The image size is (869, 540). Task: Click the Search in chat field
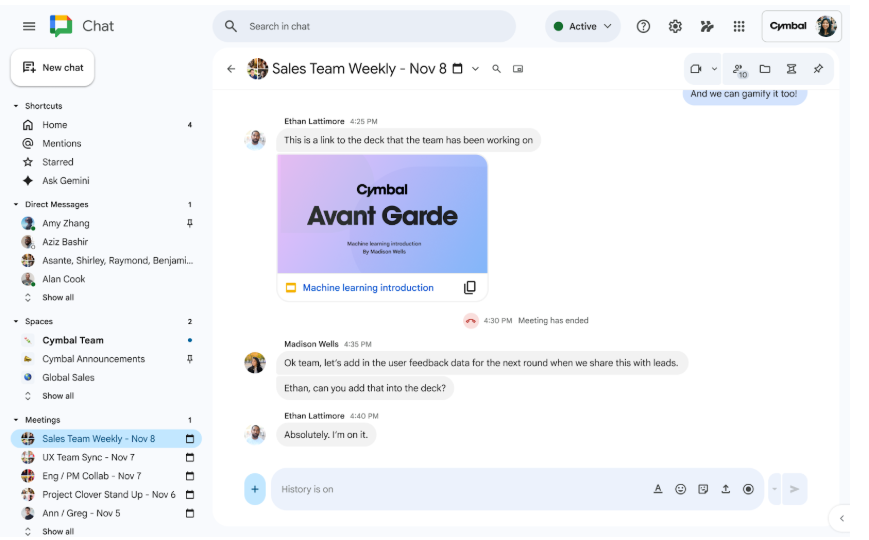tap(370, 26)
